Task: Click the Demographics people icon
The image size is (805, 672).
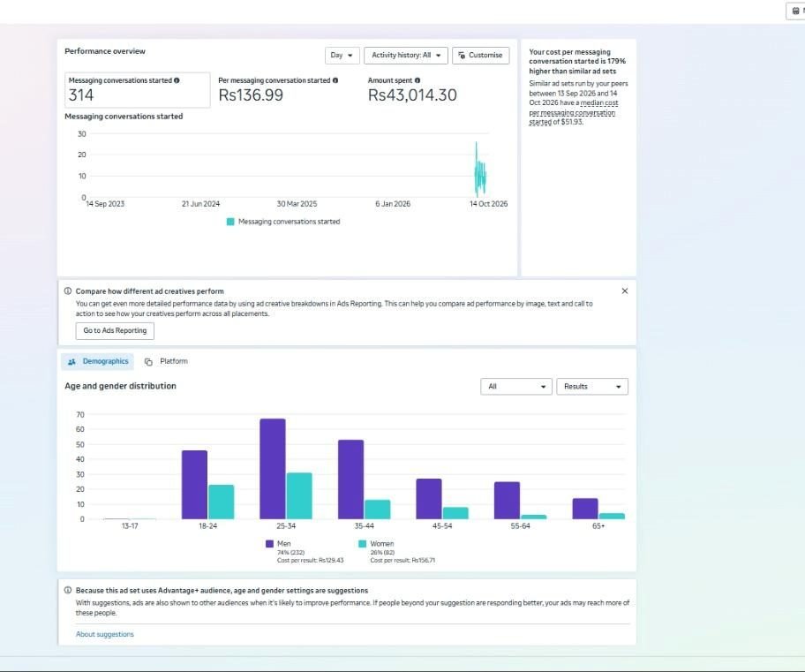Action: pyautogui.click(x=71, y=362)
